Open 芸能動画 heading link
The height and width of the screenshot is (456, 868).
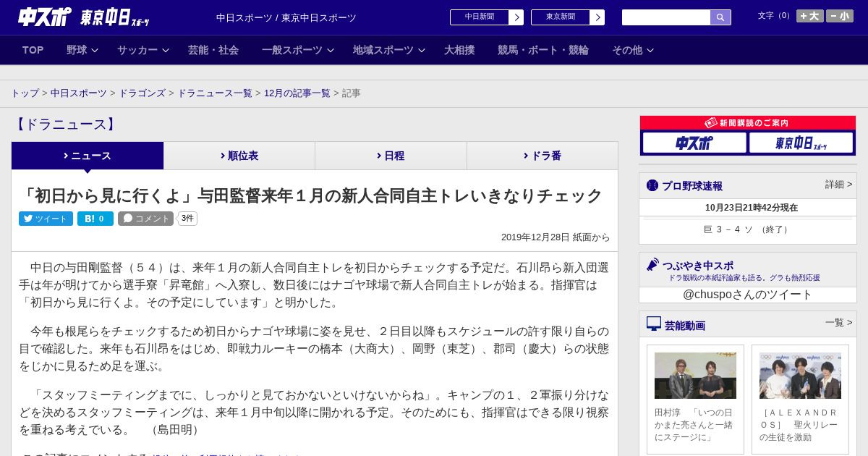pos(685,326)
